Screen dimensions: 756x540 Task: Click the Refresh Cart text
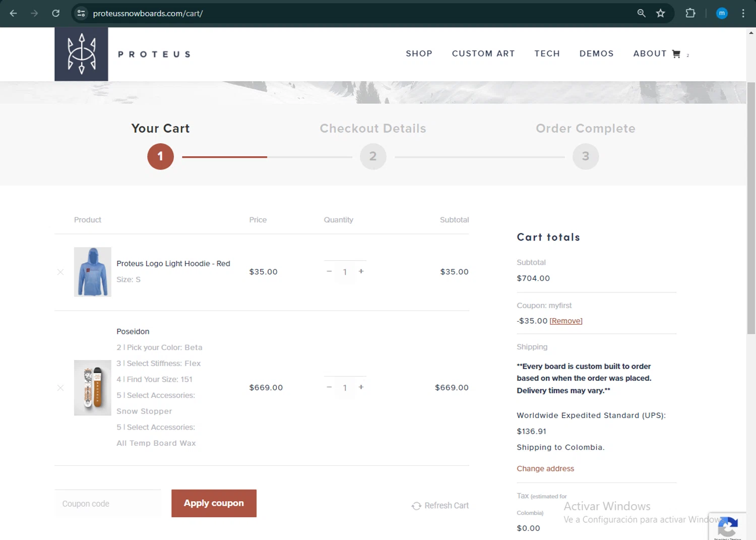point(447,506)
